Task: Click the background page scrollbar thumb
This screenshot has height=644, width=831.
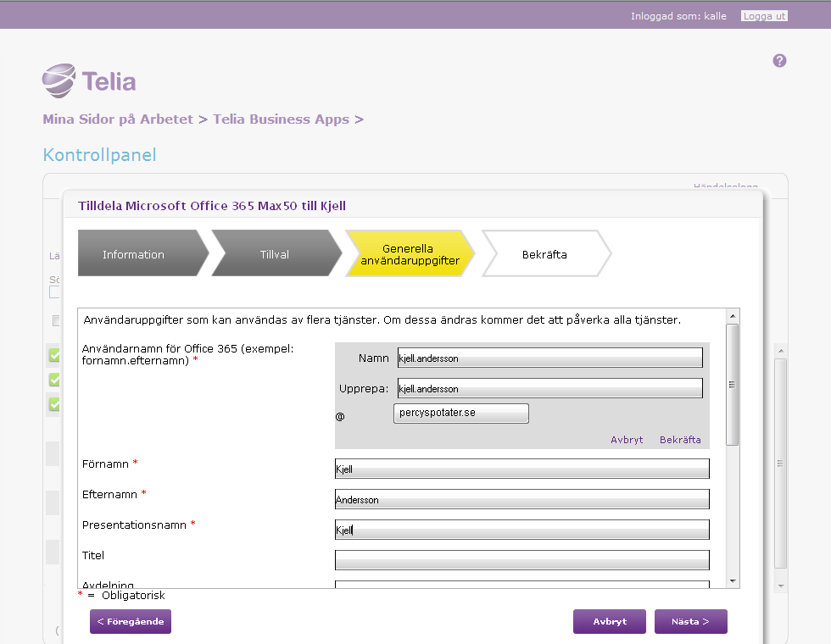Action: 780,464
